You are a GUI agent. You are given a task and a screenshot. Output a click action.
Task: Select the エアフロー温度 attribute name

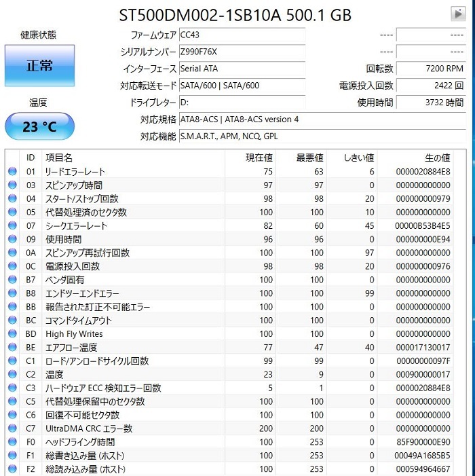pos(71,348)
